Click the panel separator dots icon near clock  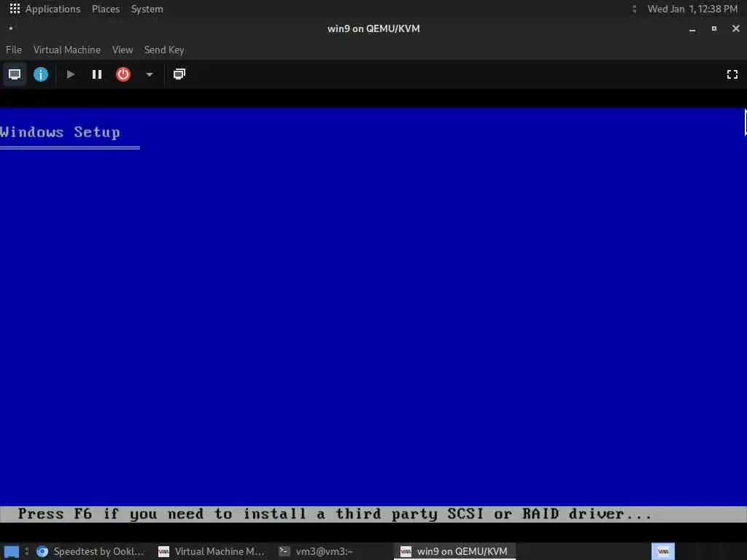click(634, 9)
